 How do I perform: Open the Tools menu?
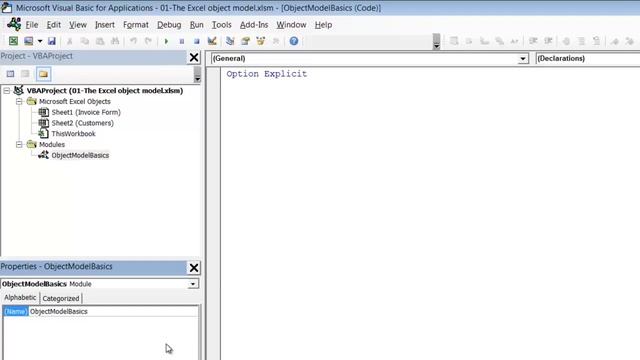(x=222, y=25)
